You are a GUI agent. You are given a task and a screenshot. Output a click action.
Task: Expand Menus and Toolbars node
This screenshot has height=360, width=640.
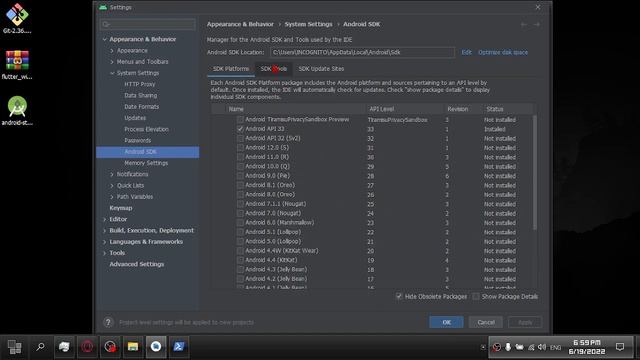[x=112, y=62]
